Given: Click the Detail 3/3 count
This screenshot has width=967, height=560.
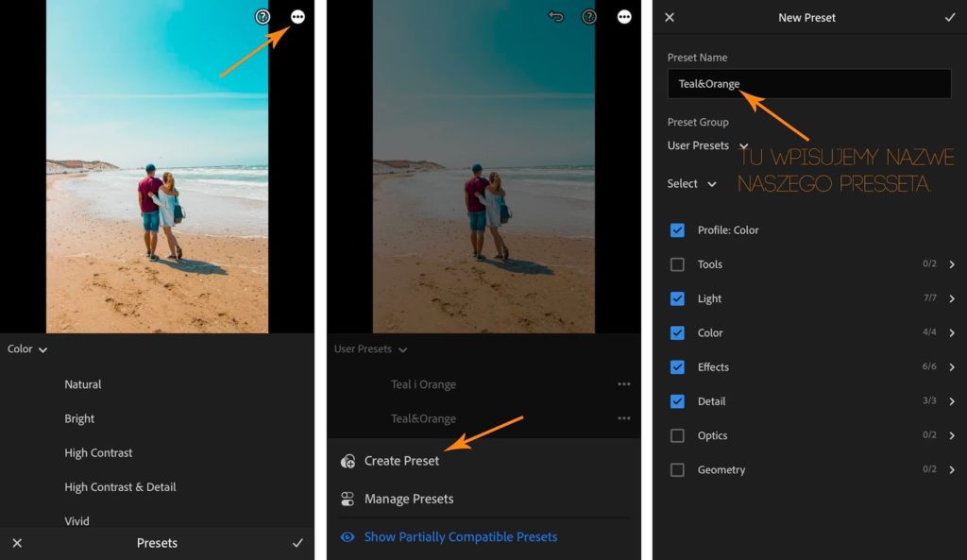Looking at the screenshot, I should pos(929,400).
